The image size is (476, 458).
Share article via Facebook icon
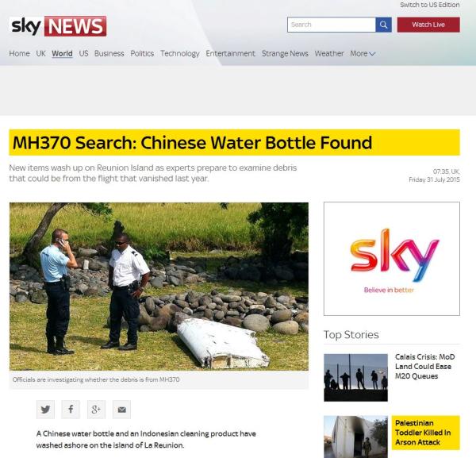click(71, 410)
